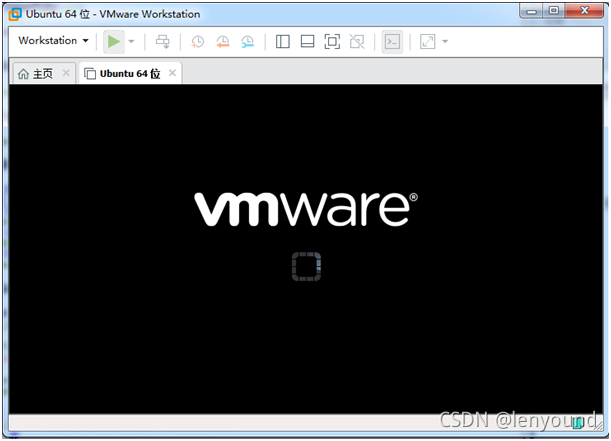Expand stretch display options dropdown arrow
This screenshot has width=611, height=441.
point(445,41)
